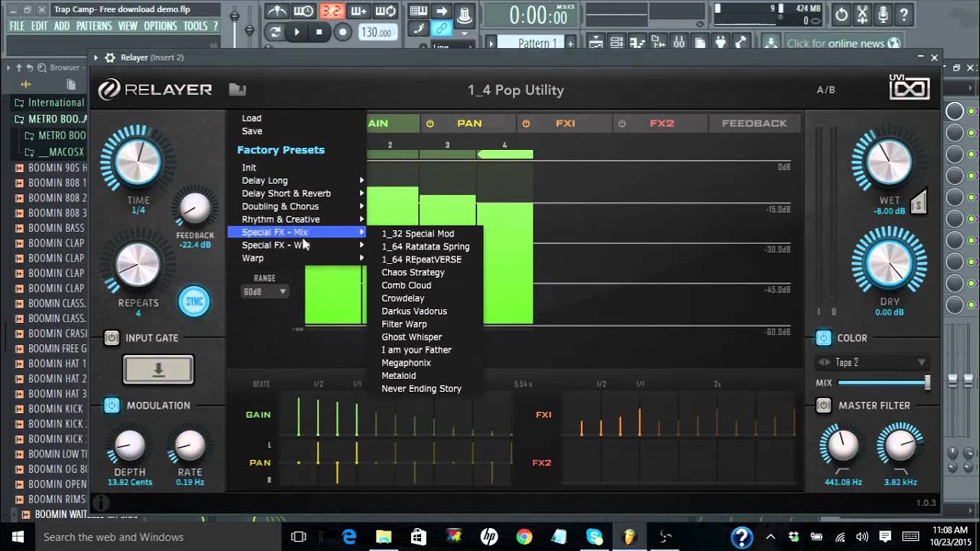Open the save scissors render icon

(863, 14)
